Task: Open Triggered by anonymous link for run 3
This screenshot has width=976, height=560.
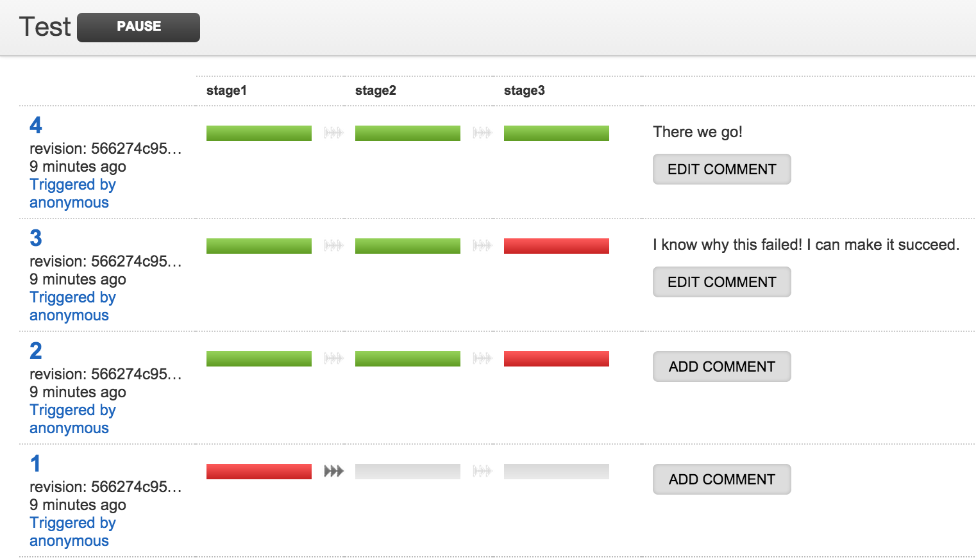Action: tap(72, 306)
